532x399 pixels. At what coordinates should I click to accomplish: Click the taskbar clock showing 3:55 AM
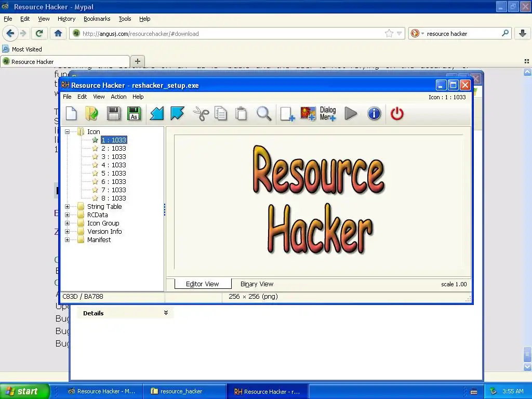pyautogui.click(x=513, y=391)
